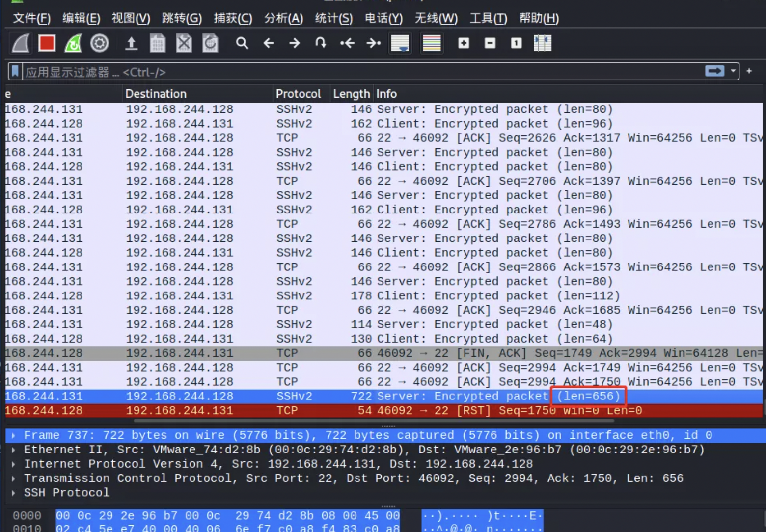The image size is (766, 532).
Task: Open a capture file with upload arrow
Action: tap(131, 43)
